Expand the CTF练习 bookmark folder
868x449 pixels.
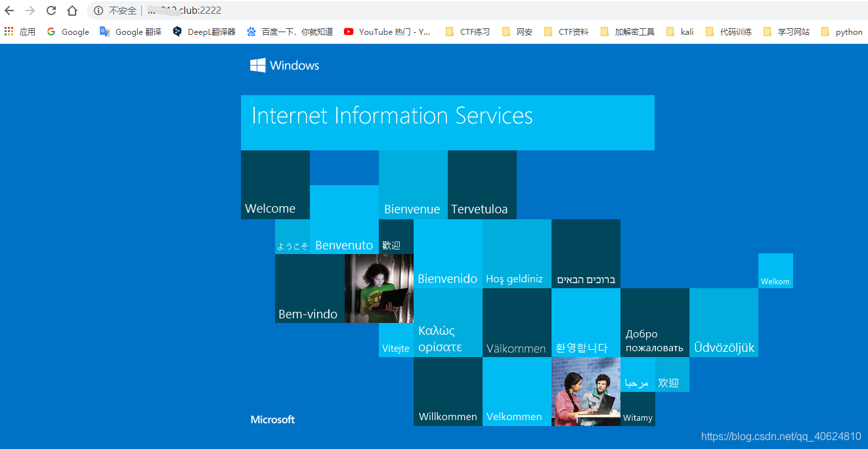467,32
